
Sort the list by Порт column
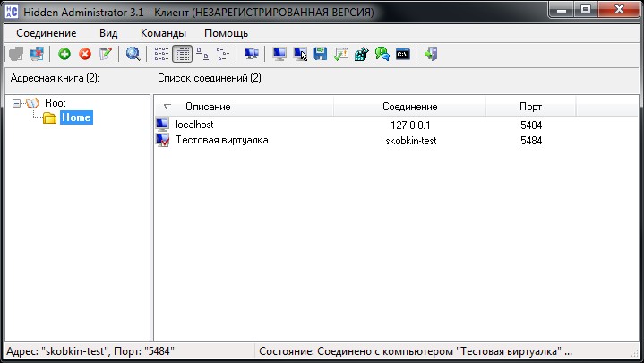pos(530,107)
